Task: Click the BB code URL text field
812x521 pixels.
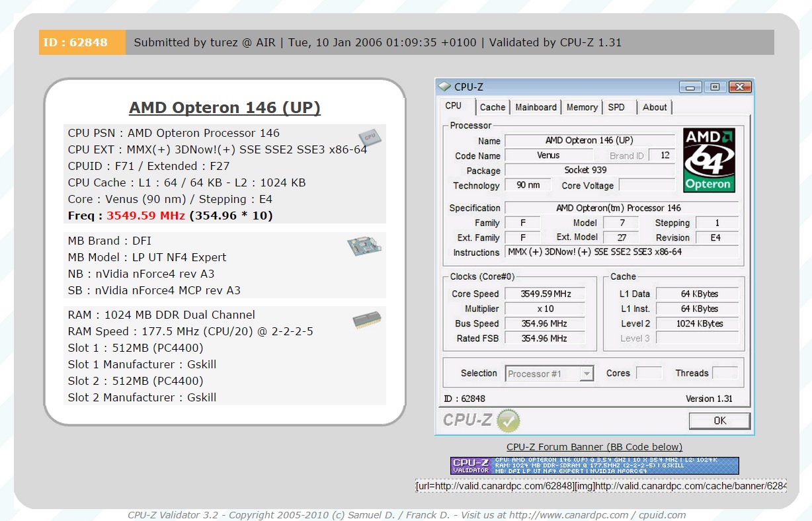Action: 601,486
